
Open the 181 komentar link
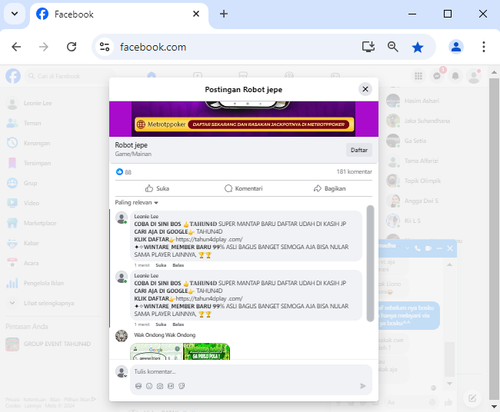click(354, 172)
